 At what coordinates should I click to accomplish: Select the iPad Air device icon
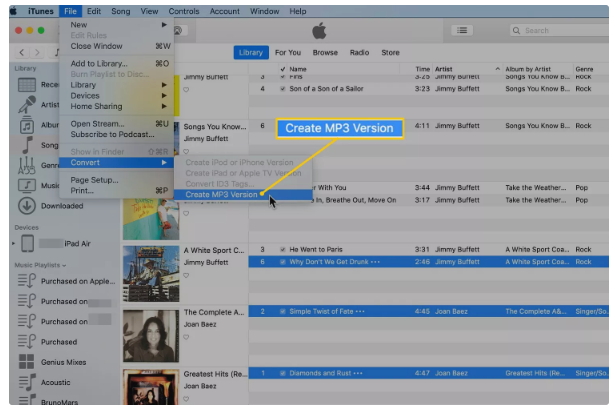pyautogui.click(x=27, y=244)
